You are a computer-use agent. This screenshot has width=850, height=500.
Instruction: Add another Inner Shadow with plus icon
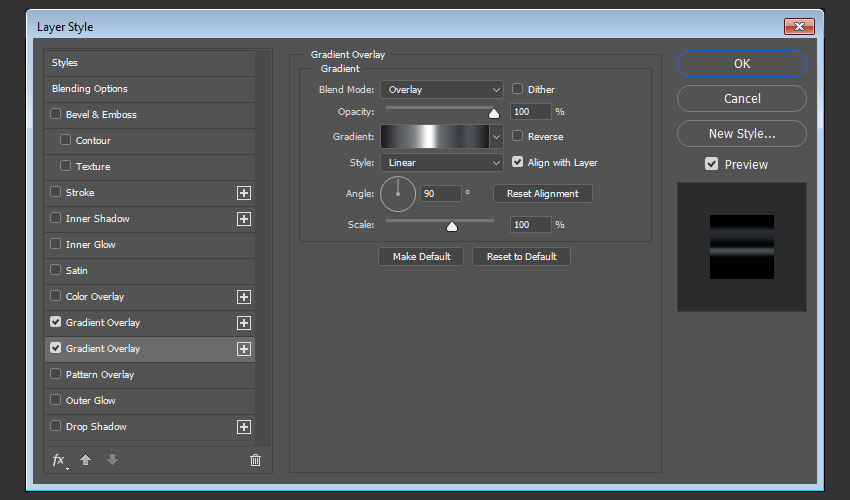click(x=243, y=219)
